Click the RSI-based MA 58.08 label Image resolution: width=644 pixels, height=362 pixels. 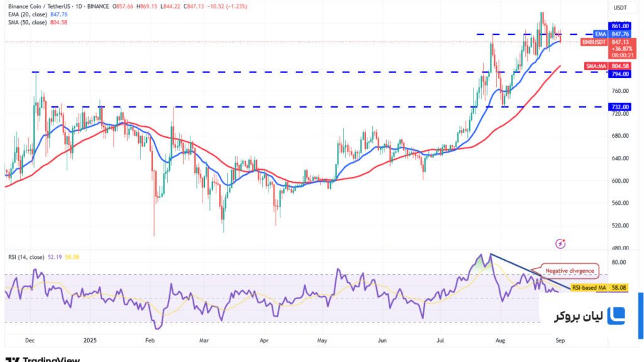pyautogui.click(x=599, y=288)
